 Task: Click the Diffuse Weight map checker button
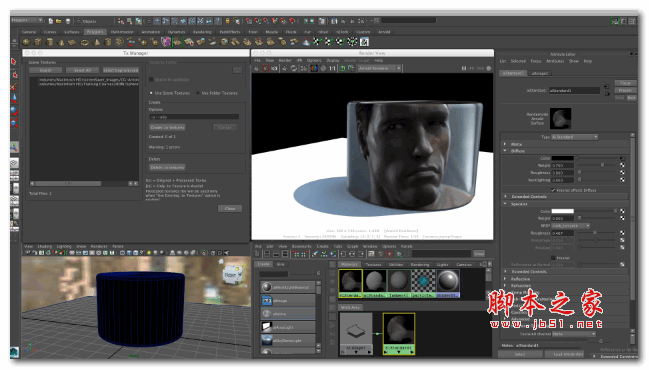tap(622, 165)
